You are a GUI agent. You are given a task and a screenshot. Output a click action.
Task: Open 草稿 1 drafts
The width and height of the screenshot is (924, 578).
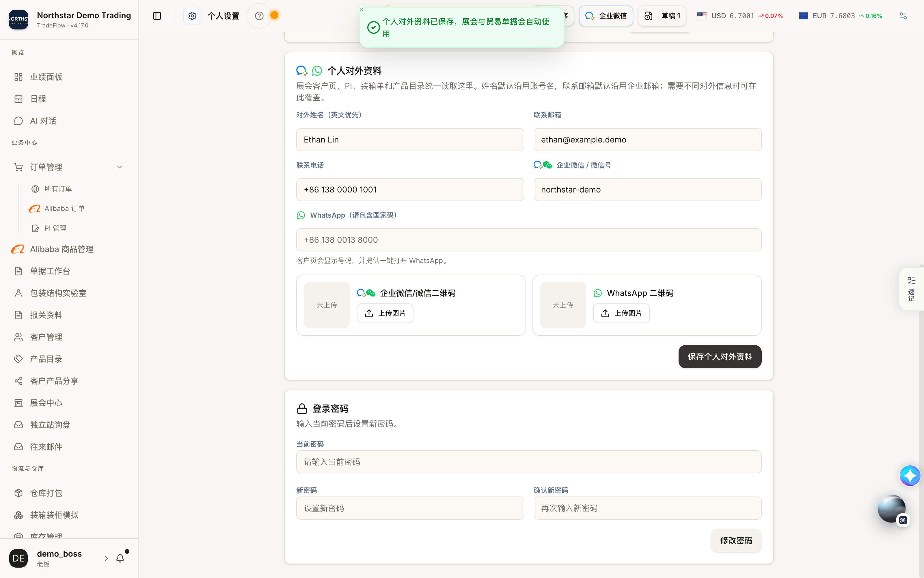tap(662, 16)
